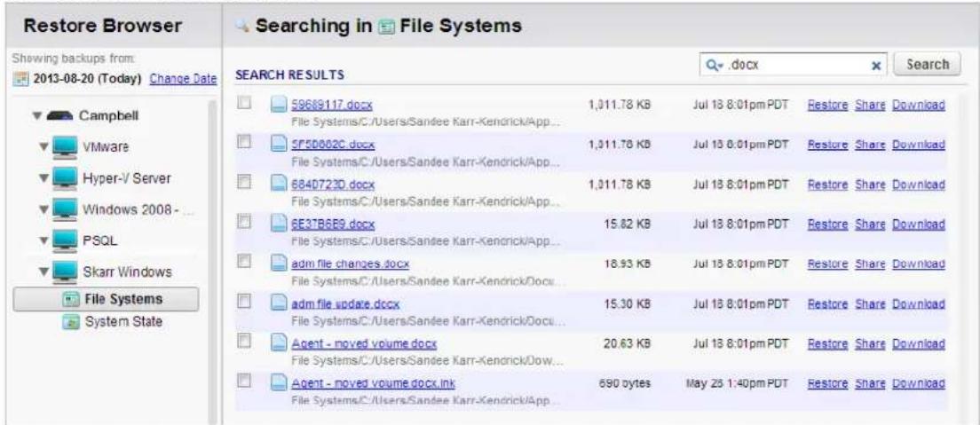Click file icon of Agent - moved volume.docx
Screen dimensions: 980x425
[x=279, y=343]
